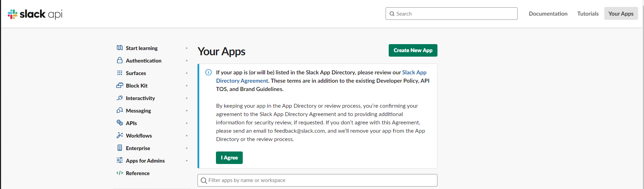Image resolution: width=644 pixels, height=189 pixels.
Task: Click the info icon in the agreement notice
Action: [x=209, y=72]
